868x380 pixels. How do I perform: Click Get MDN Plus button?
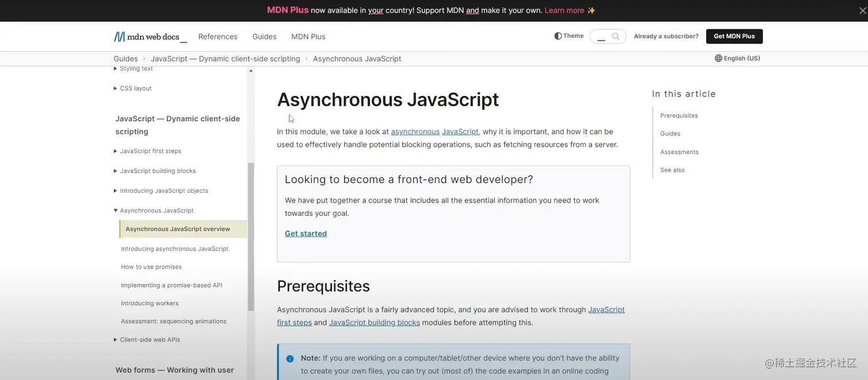click(x=734, y=36)
